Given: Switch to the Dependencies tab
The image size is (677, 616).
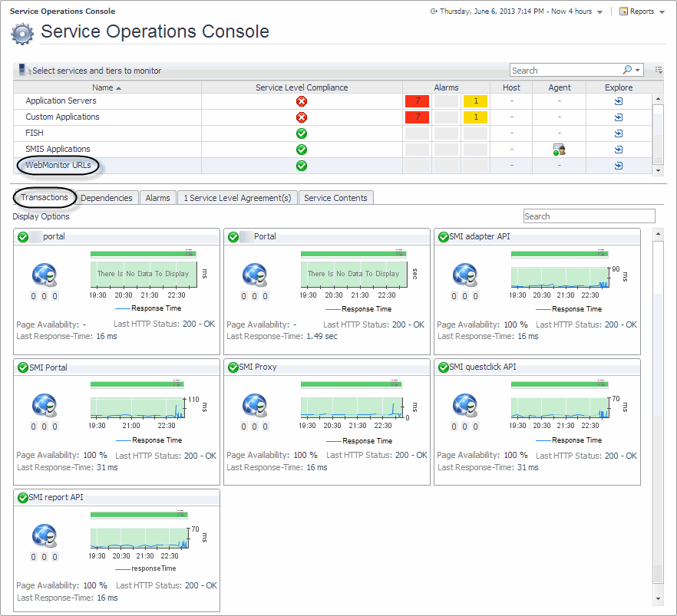Looking at the screenshot, I should [x=107, y=198].
